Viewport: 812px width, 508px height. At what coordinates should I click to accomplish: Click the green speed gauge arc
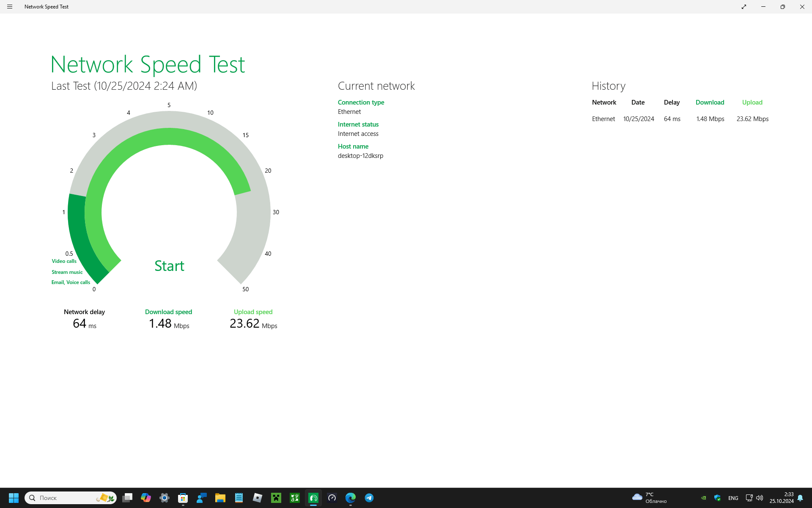(x=169, y=136)
